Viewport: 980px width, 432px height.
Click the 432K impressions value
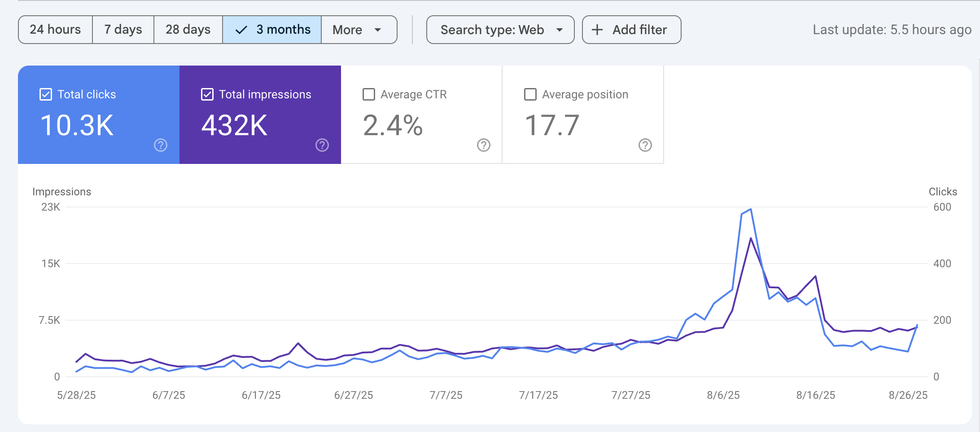pyautogui.click(x=234, y=125)
